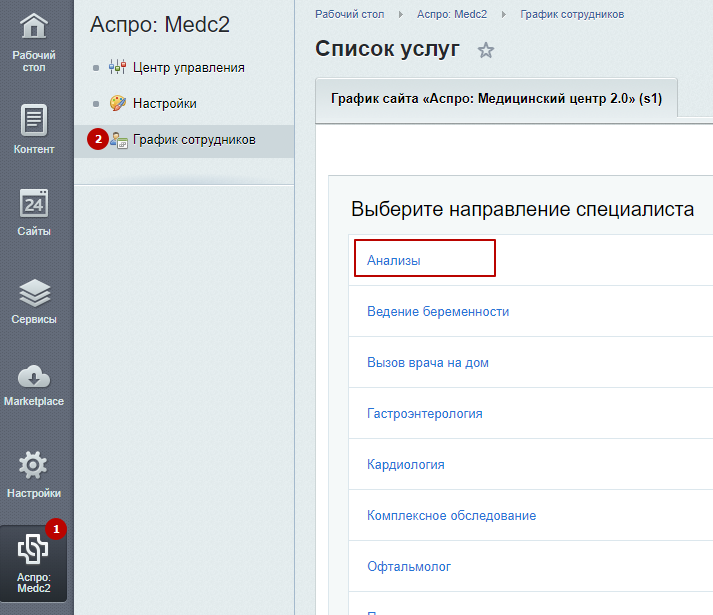This screenshot has width=713, height=615.
Task: Click the График сотрудников user icon
Action: tap(119, 141)
